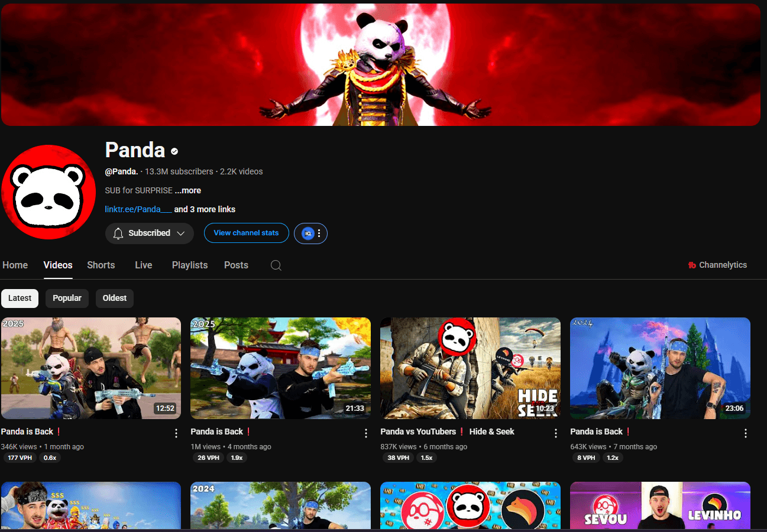Screen dimensions: 767x532
Task: Open the 23:06 Panda is Back thumbnail
Action: [660, 368]
